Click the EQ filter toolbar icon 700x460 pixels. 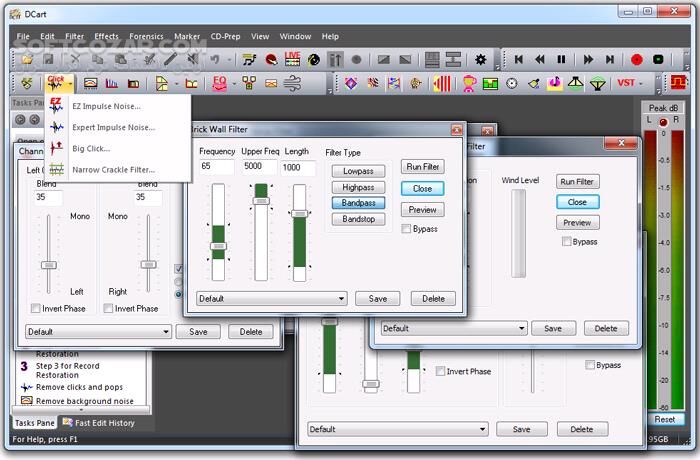(x=221, y=83)
